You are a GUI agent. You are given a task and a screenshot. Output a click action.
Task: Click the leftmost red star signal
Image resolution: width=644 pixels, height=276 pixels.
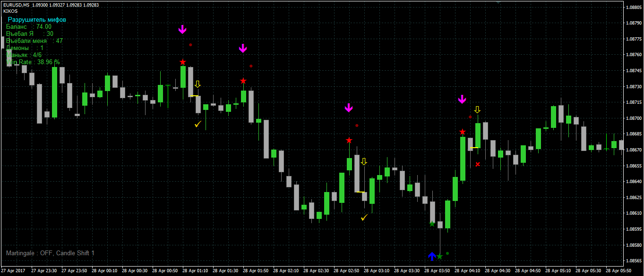click(182, 62)
